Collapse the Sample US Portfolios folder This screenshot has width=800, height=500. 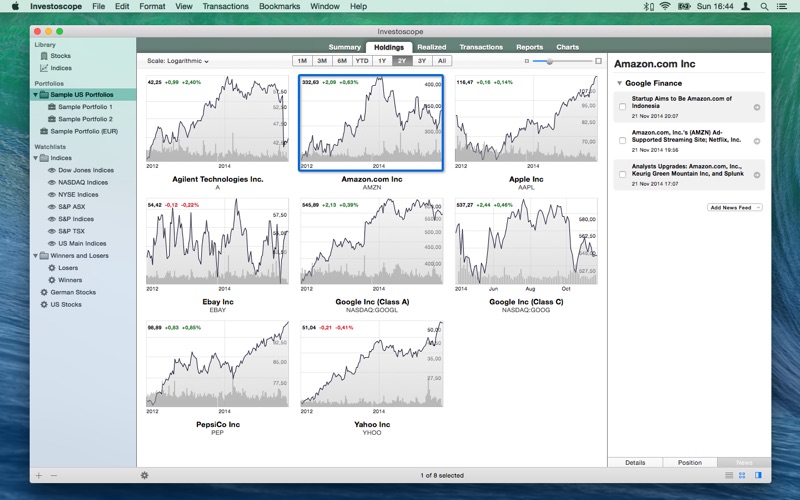35,94
